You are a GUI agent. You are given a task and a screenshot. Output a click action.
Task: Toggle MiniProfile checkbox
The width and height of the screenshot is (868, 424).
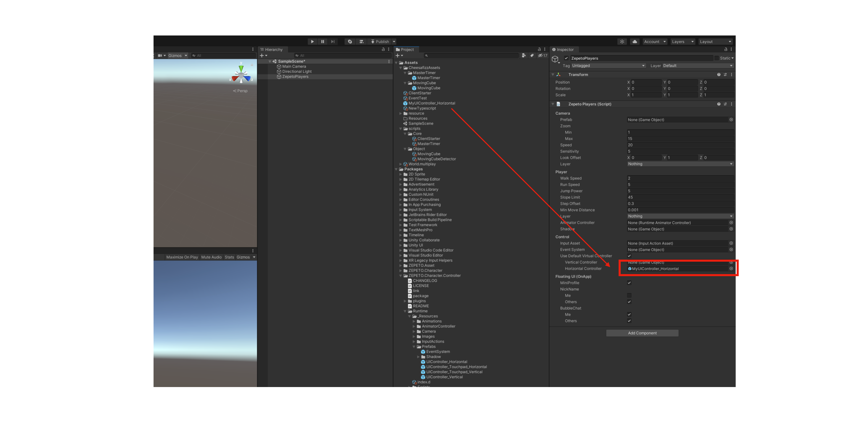click(x=629, y=283)
